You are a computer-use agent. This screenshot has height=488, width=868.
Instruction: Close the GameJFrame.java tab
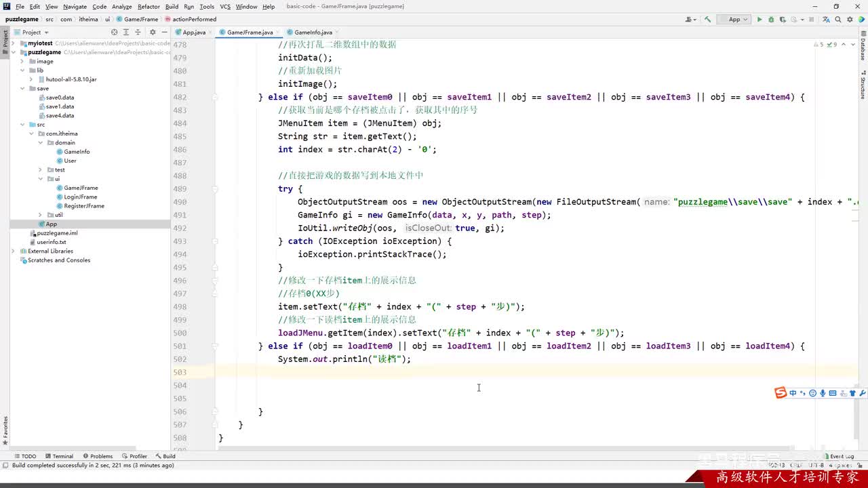pos(279,33)
